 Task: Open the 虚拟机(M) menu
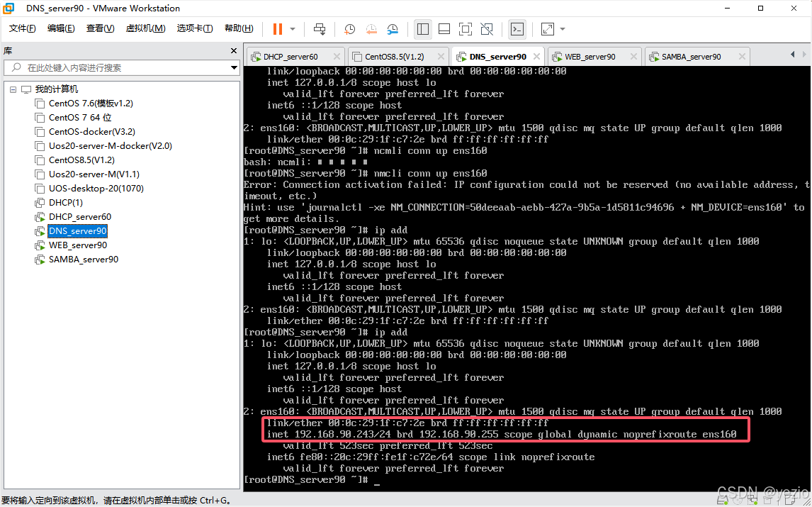pos(145,28)
